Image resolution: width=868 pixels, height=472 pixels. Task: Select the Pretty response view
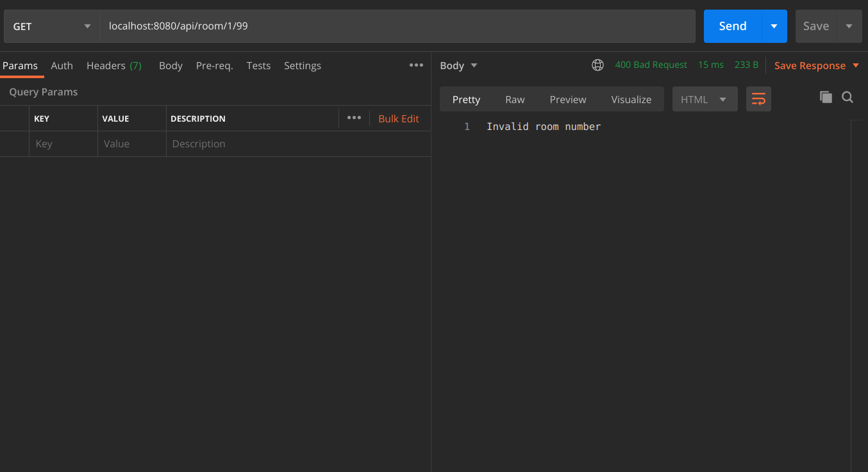466,99
